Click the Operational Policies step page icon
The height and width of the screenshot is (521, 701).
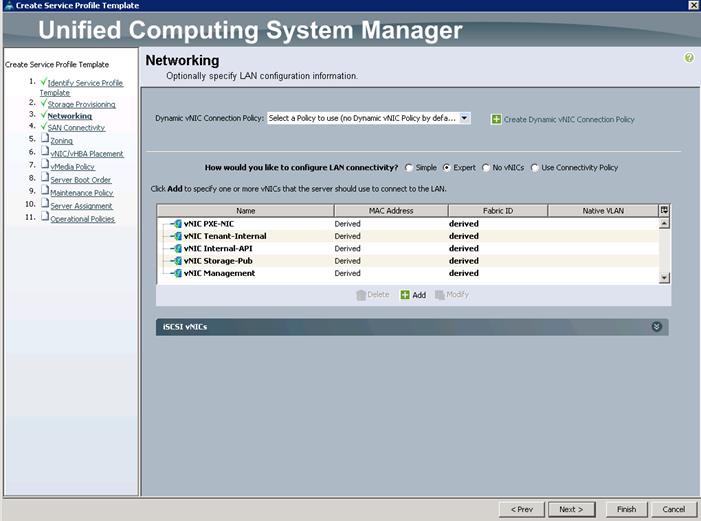point(45,216)
